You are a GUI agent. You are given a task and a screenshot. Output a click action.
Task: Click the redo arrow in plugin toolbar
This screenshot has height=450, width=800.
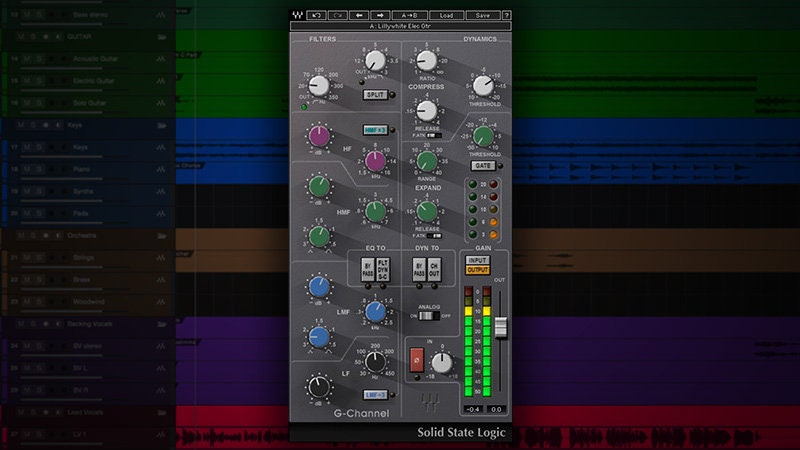(337, 15)
